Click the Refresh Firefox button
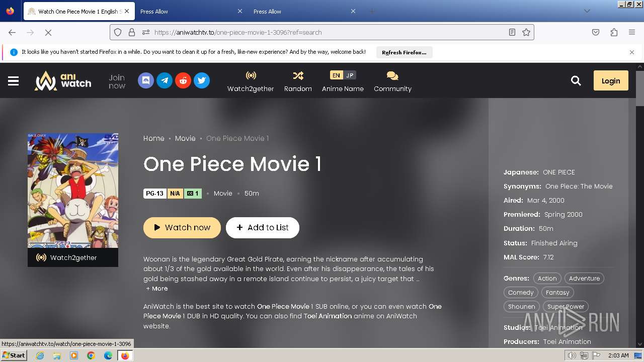The image size is (644, 362). point(404,52)
